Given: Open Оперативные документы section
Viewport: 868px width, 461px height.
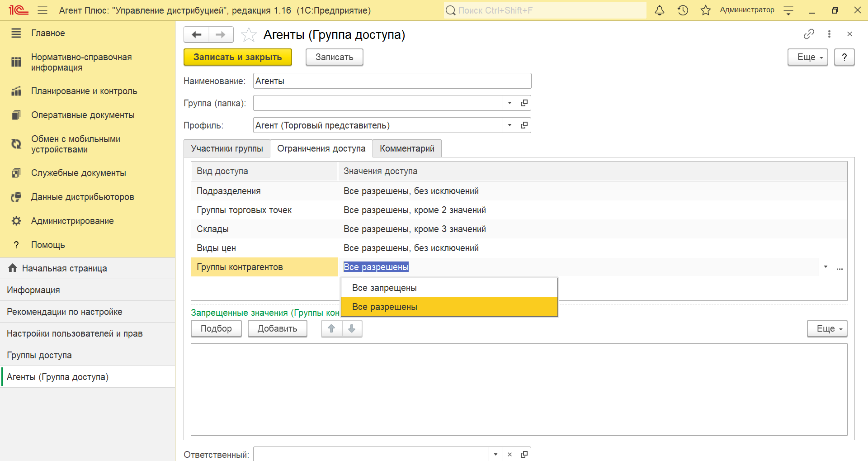Looking at the screenshot, I should [x=83, y=115].
